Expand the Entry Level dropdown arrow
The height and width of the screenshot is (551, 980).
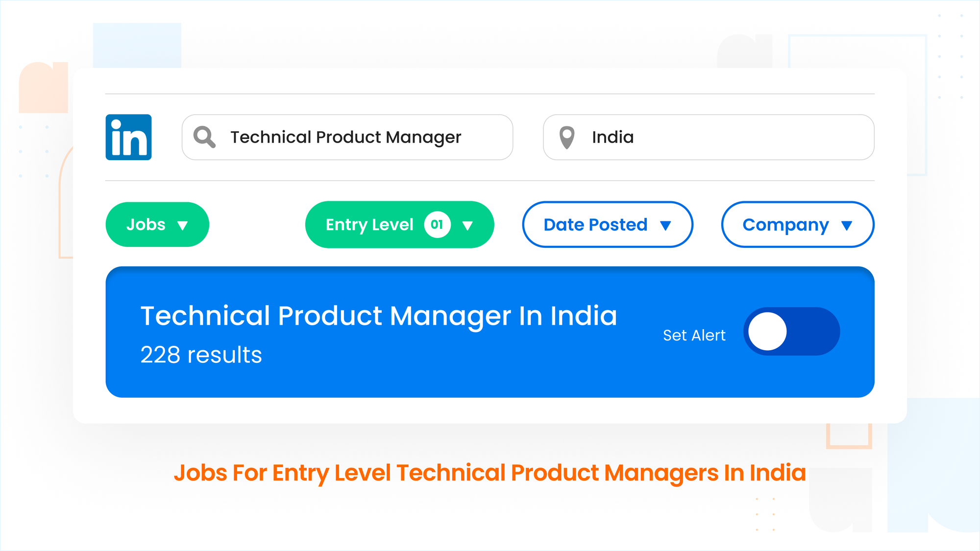467,225
